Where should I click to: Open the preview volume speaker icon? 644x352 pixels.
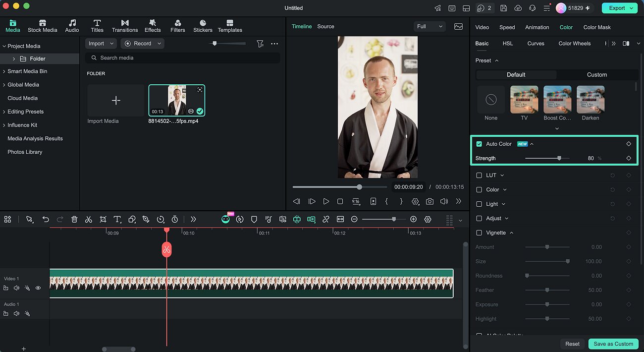(x=444, y=201)
